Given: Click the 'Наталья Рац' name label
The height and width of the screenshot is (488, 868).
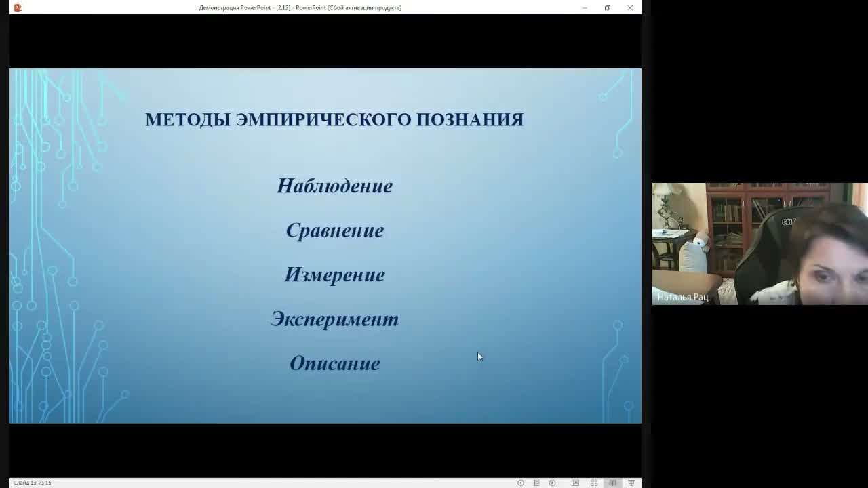Looking at the screenshot, I should [x=683, y=297].
